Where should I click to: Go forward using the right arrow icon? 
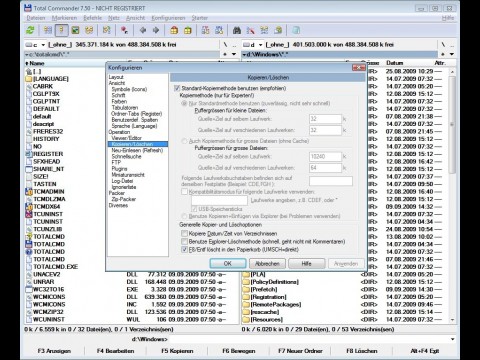click(156, 30)
